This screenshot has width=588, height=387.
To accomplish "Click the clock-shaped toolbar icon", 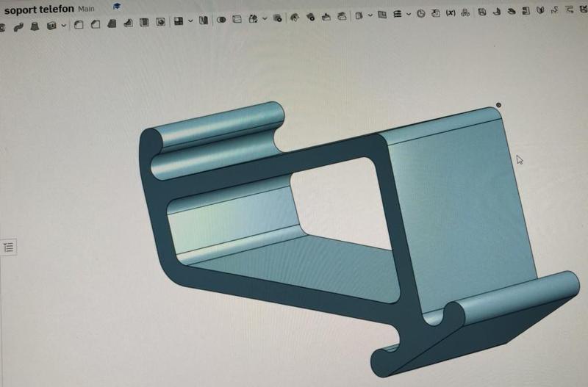I will click(x=420, y=14).
